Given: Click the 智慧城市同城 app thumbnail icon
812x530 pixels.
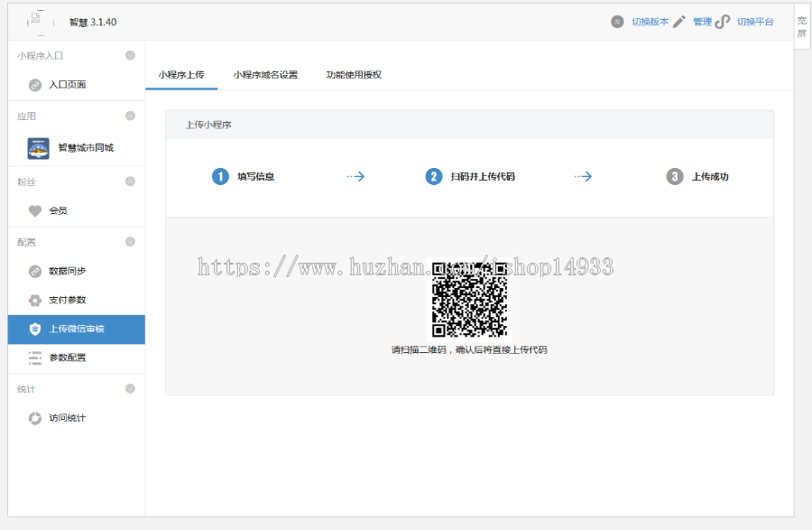Looking at the screenshot, I should point(38,148).
